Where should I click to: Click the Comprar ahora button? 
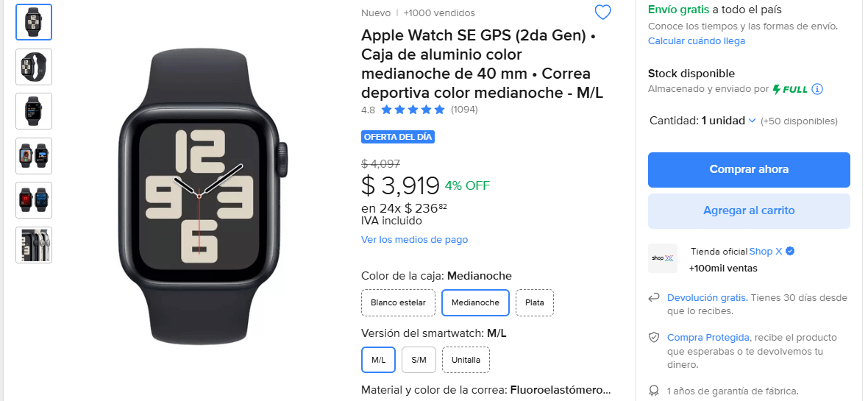pos(749,169)
